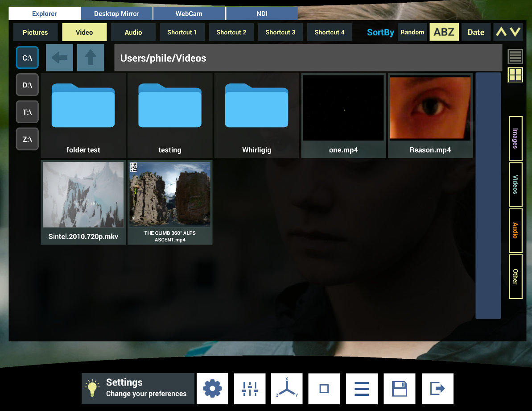Screen dimensions: 532x411
Task: Open the three-line hamburger menu icon
Action: click(x=362, y=389)
